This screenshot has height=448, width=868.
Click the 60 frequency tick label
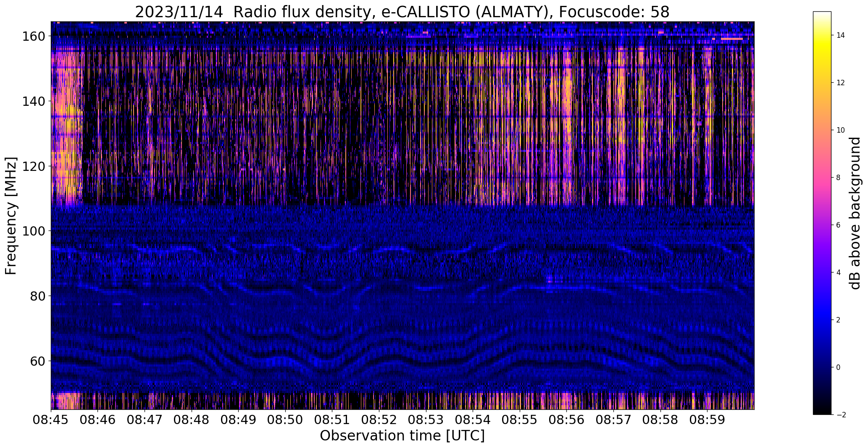click(x=37, y=361)
